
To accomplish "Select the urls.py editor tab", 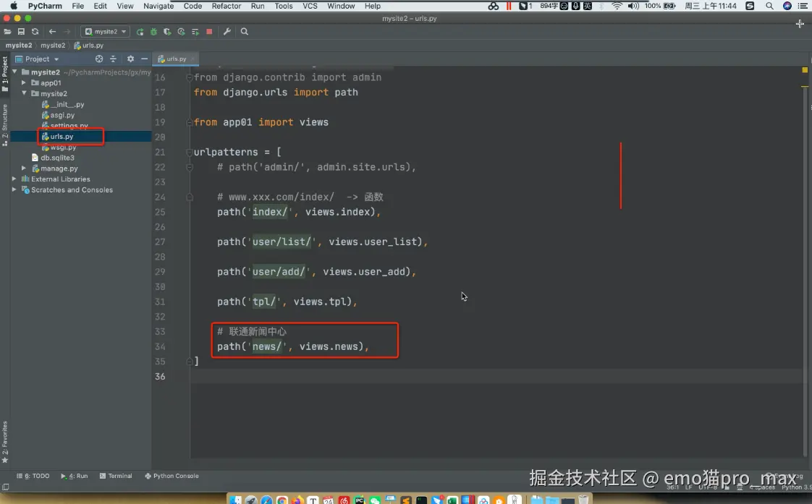I will pos(176,59).
